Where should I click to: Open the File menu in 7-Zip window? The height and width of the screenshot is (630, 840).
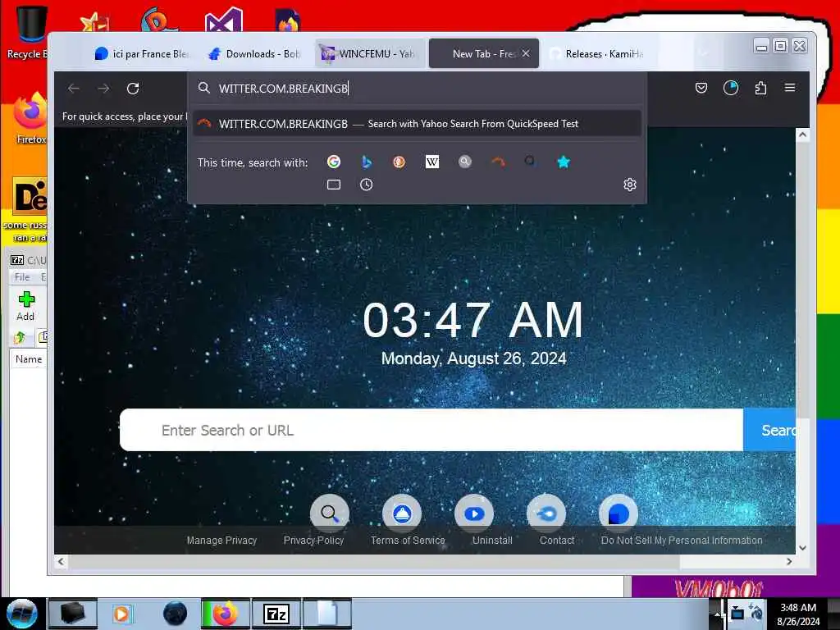[22, 277]
